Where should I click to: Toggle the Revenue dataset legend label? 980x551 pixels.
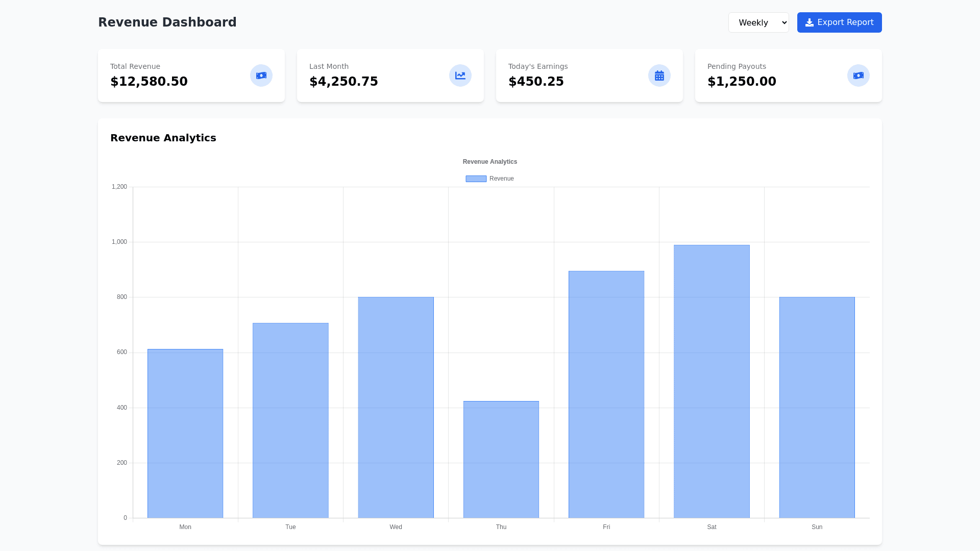point(501,179)
